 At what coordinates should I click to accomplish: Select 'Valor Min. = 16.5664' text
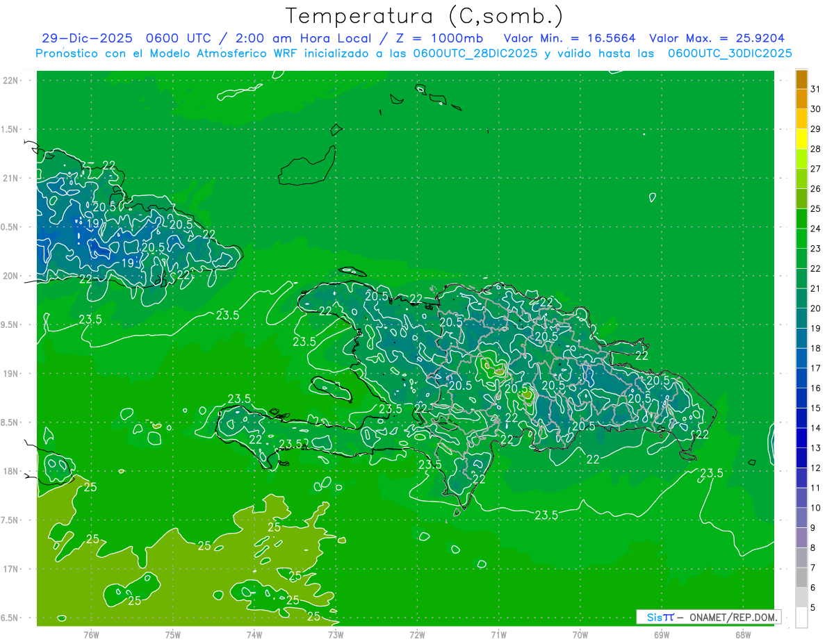coord(570,38)
